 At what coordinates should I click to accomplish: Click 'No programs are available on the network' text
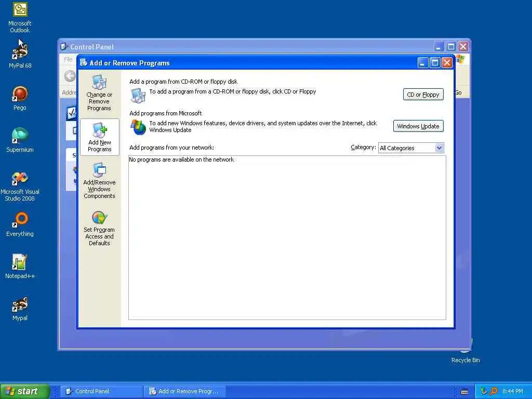[181, 159]
